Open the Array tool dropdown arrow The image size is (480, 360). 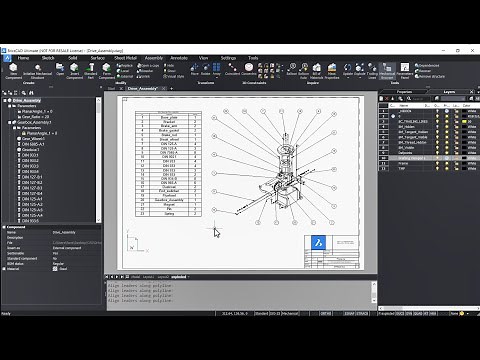tap(217, 78)
